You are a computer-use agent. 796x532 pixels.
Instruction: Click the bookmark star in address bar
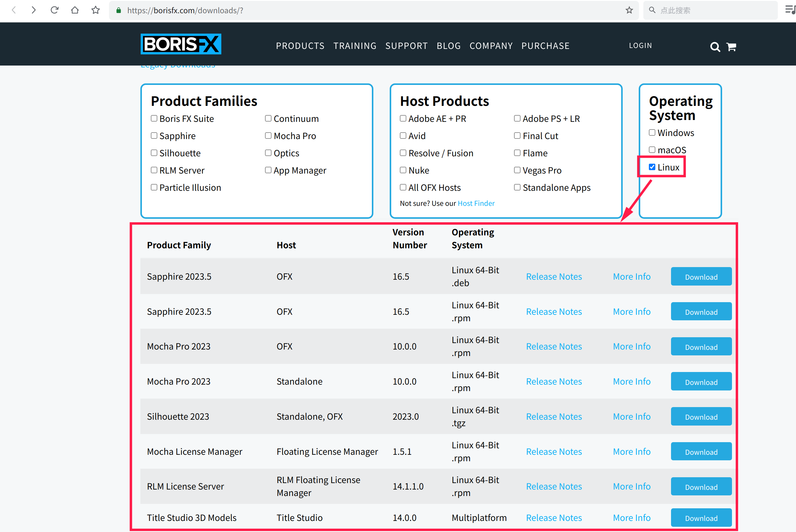pos(629,10)
